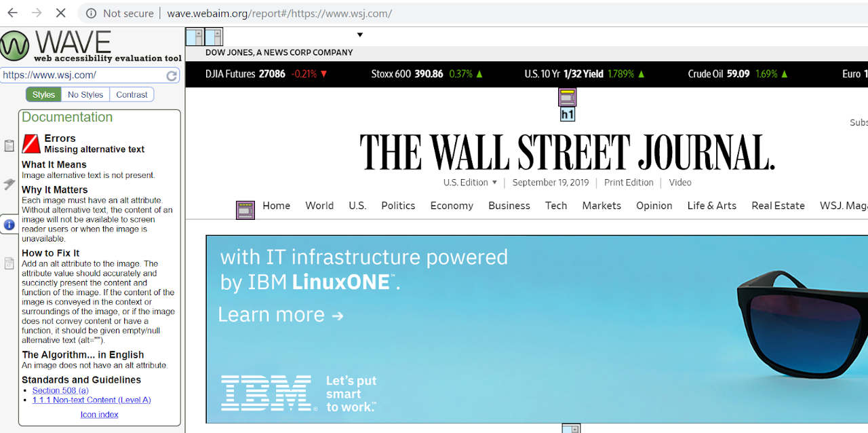Open the Business section

[x=509, y=206]
